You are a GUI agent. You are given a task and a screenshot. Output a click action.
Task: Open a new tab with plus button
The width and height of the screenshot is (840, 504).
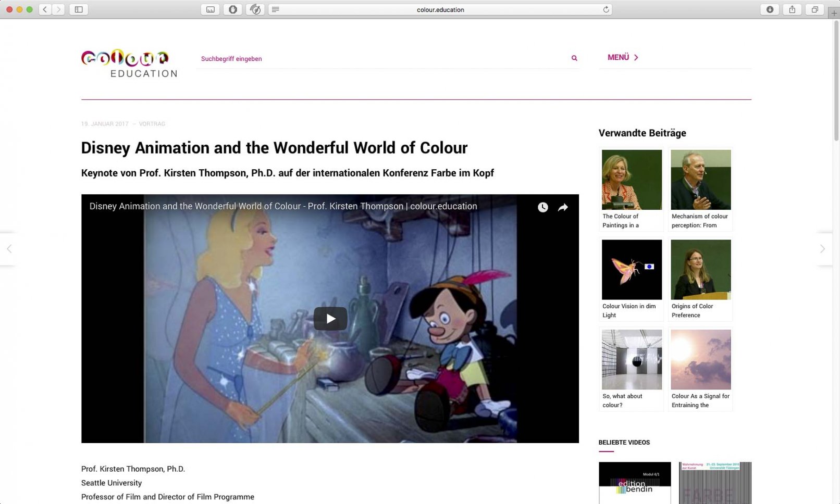coord(834,13)
